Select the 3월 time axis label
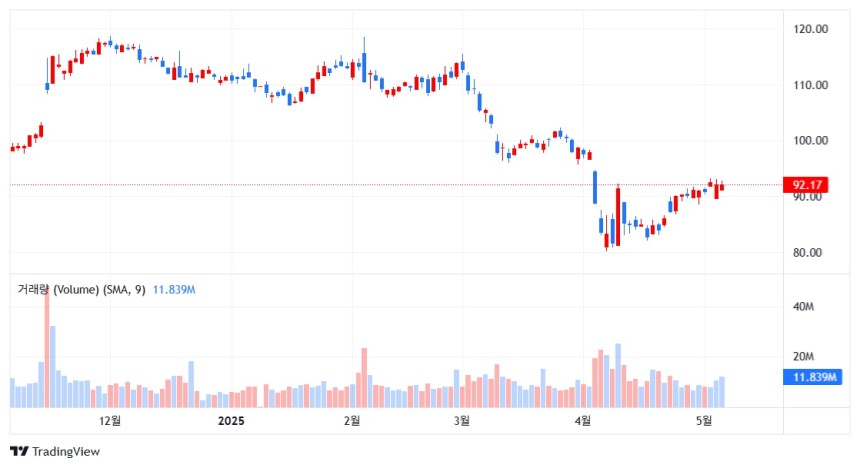Image resolution: width=860 pixels, height=468 pixels. (462, 421)
